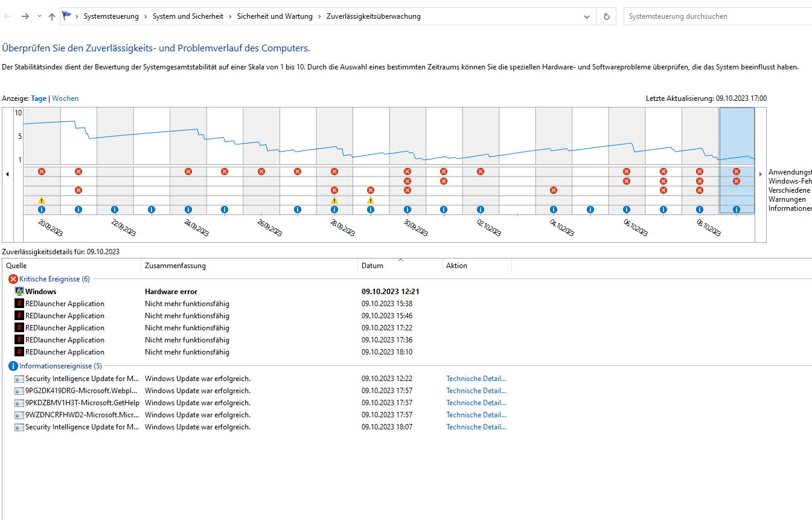Select the Verschiedene Fehler icon for 29.09.2023
Screen dimensions: 812x520
pos(371,190)
